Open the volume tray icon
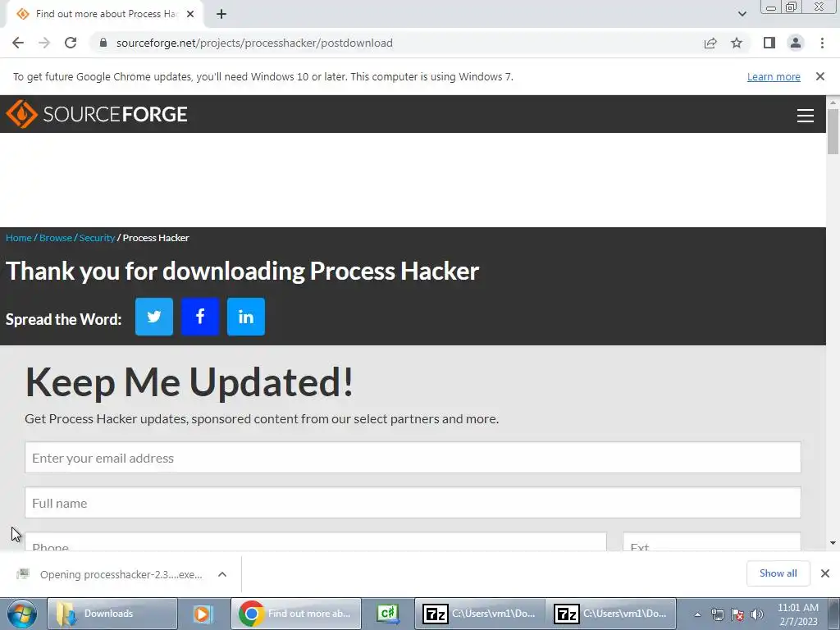The width and height of the screenshot is (840, 630). (x=757, y=614)
